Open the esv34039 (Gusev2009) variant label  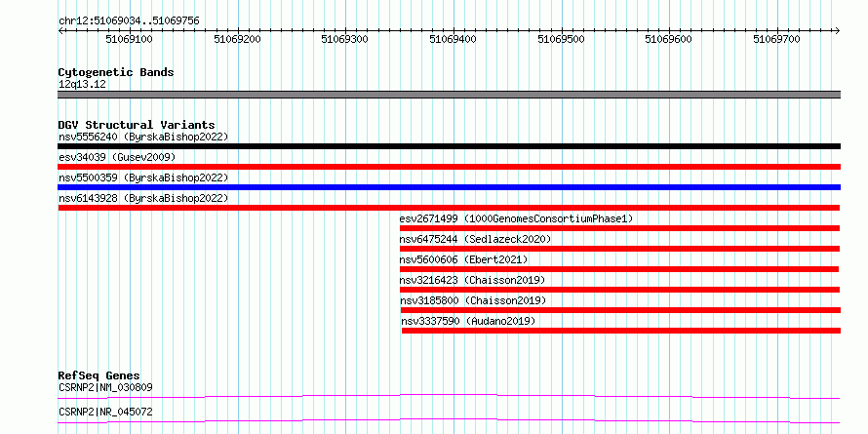117,157
